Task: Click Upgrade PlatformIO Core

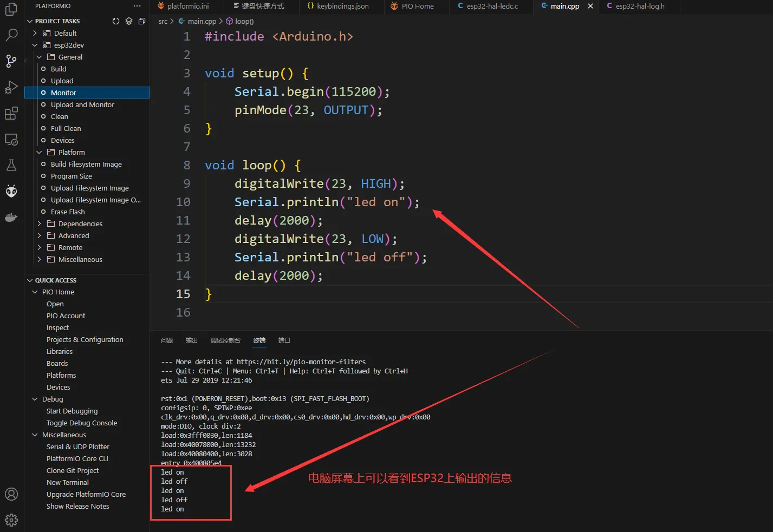Action: [x=86, y=494]
